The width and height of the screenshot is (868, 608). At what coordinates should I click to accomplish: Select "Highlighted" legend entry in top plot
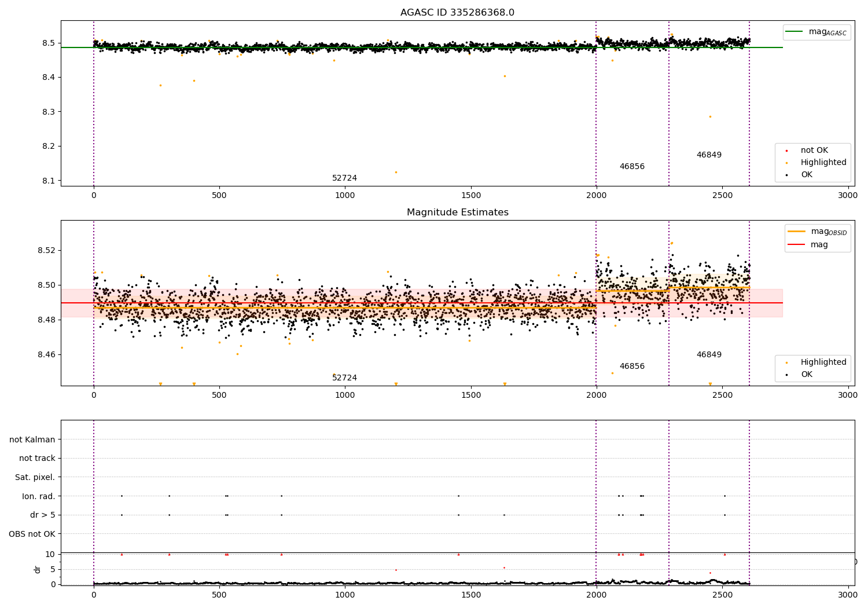click(x=823, y=163)
